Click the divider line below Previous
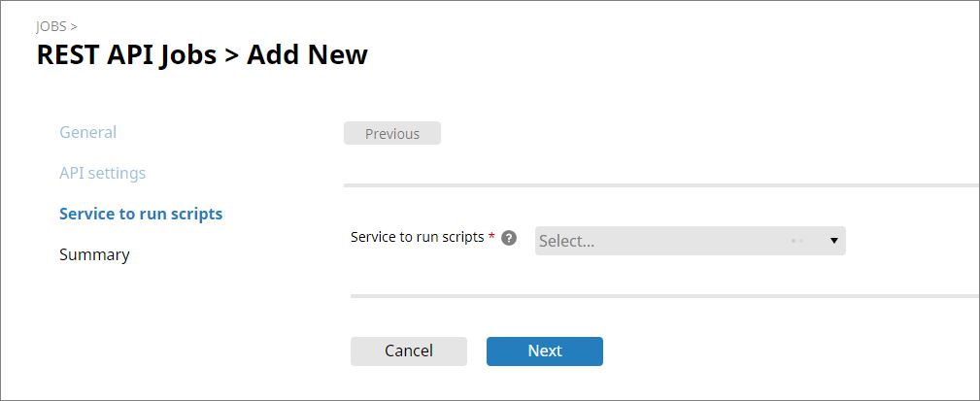 click(660, 184)
